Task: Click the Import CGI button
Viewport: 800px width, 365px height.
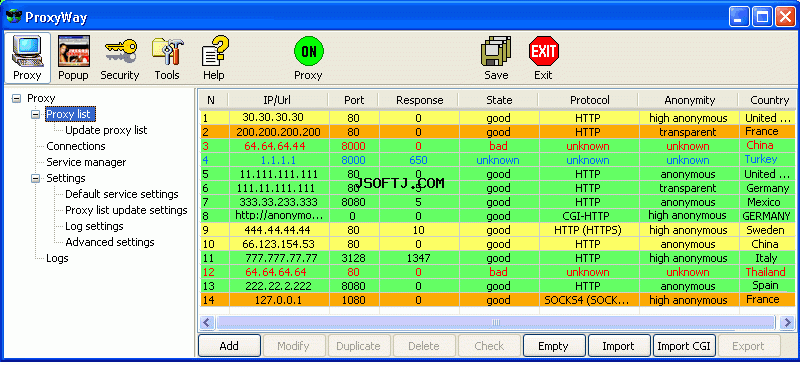Action: click(x=684, y=346)
